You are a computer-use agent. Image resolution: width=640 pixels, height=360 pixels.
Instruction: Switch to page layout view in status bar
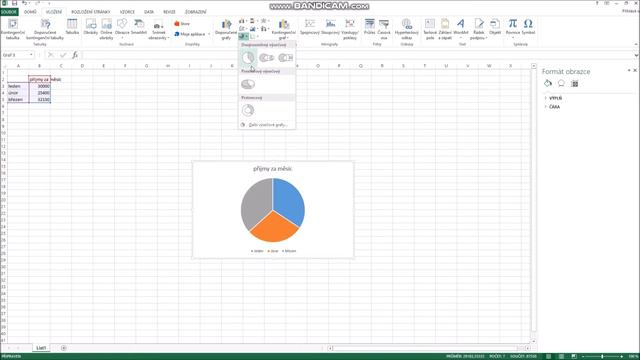(x=561, y=356)
